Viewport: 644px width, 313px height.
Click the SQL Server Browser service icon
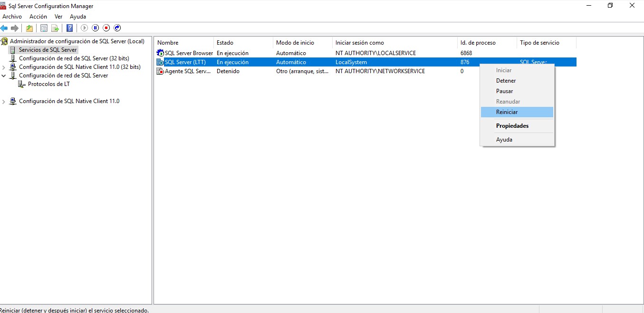(160, 53)
